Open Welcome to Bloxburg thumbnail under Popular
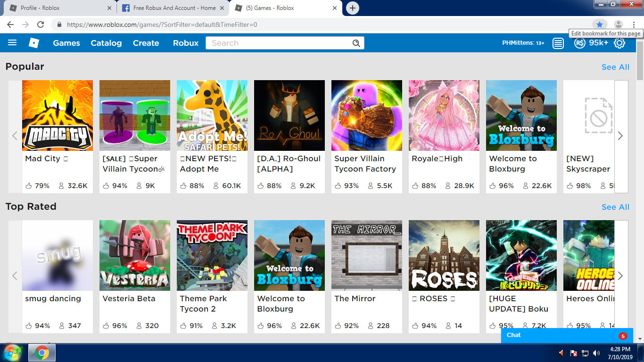644x362 pixels. 521,115
